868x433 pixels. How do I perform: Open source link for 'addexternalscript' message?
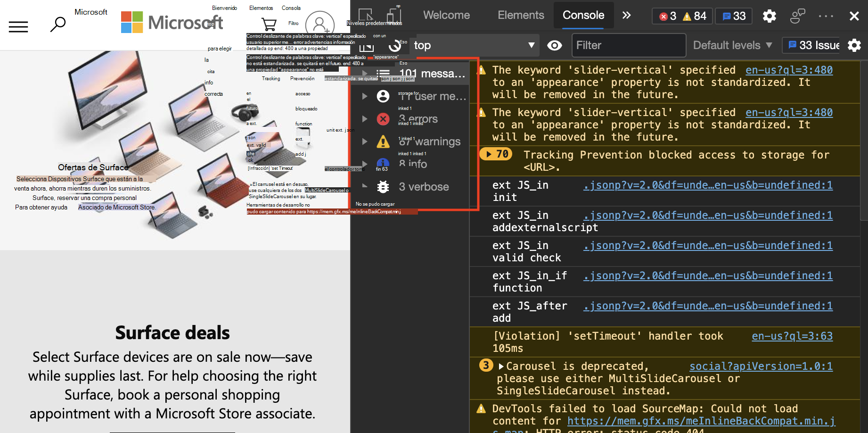point(708,216)
